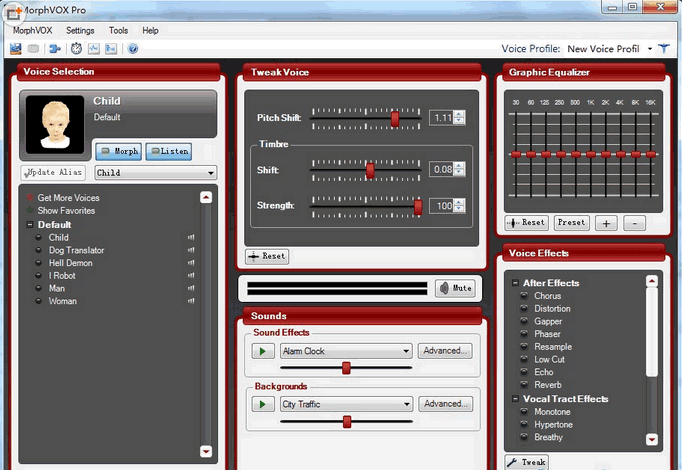Click the blue filter icon beside Voice Profile
This screenshot has width=682, height=470.
664,49
